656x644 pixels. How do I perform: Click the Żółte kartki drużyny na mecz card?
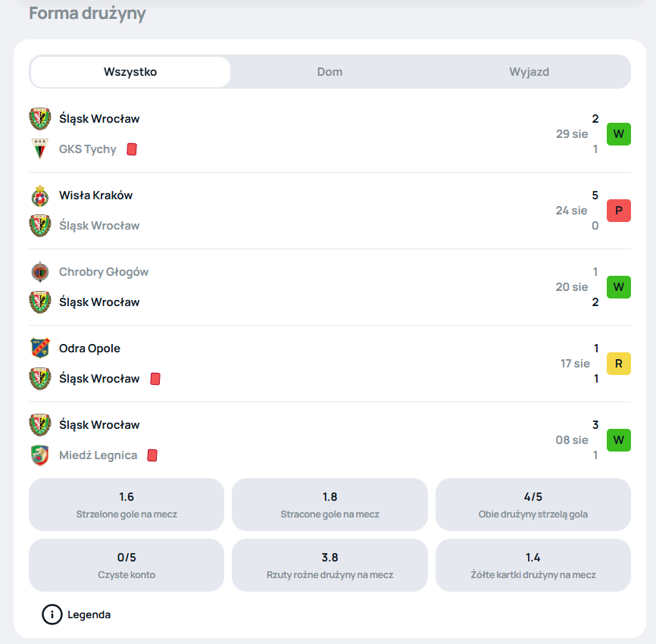pyautogui.click(x=533, y=565)
